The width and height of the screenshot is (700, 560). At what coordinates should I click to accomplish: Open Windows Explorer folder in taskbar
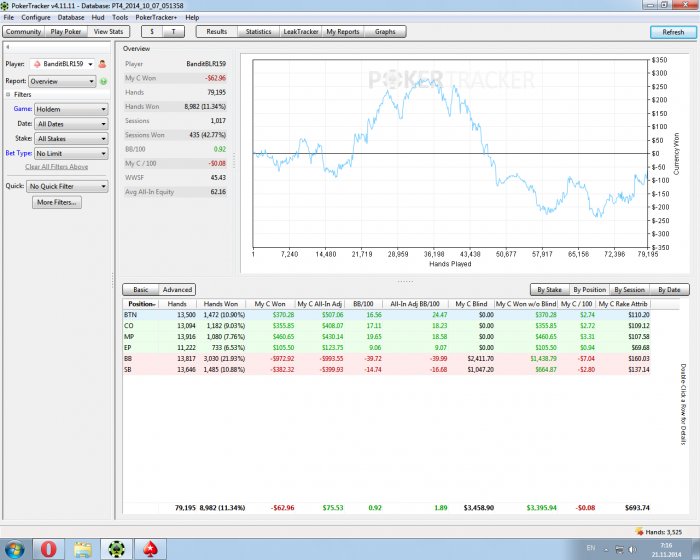81,548
